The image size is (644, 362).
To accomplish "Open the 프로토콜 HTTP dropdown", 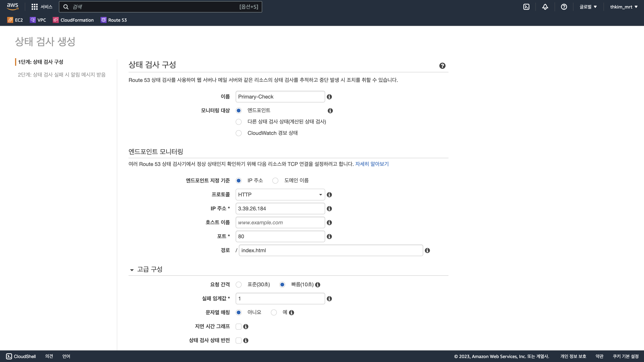I will click(280, 195).
